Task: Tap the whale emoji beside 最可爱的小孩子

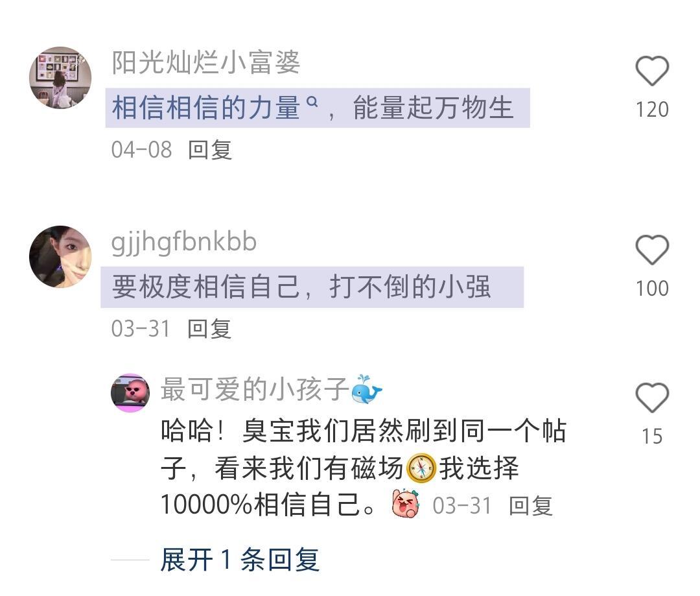Action: pos(366,389)
